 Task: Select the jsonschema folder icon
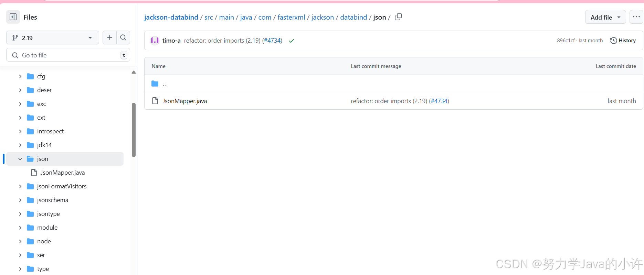point(30,200)
